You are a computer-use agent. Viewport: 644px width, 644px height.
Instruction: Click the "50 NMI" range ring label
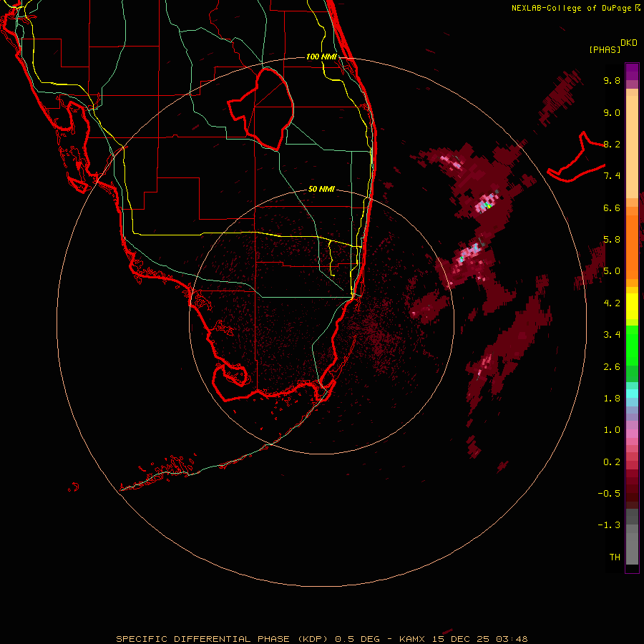(x=321, y=190)
